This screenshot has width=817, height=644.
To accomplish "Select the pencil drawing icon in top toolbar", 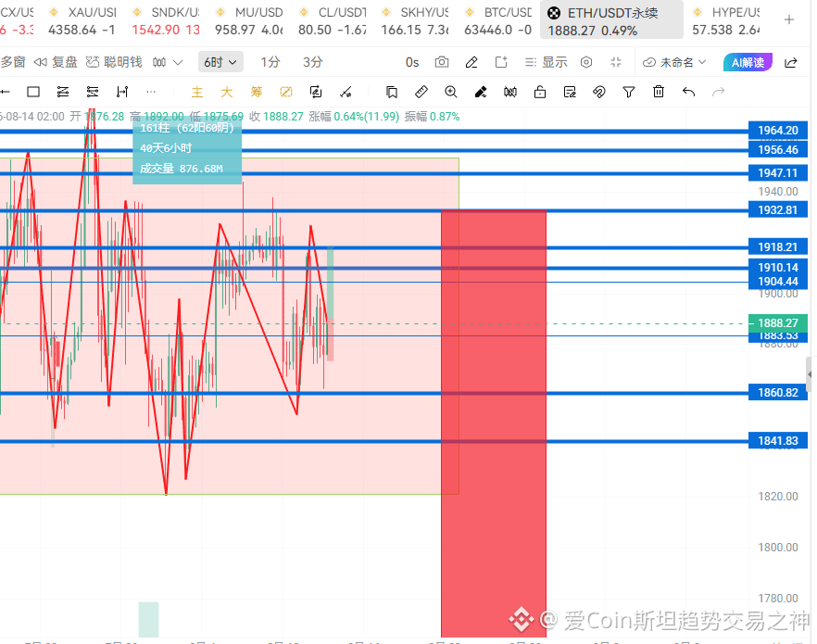I will click(x=471, y=62).
